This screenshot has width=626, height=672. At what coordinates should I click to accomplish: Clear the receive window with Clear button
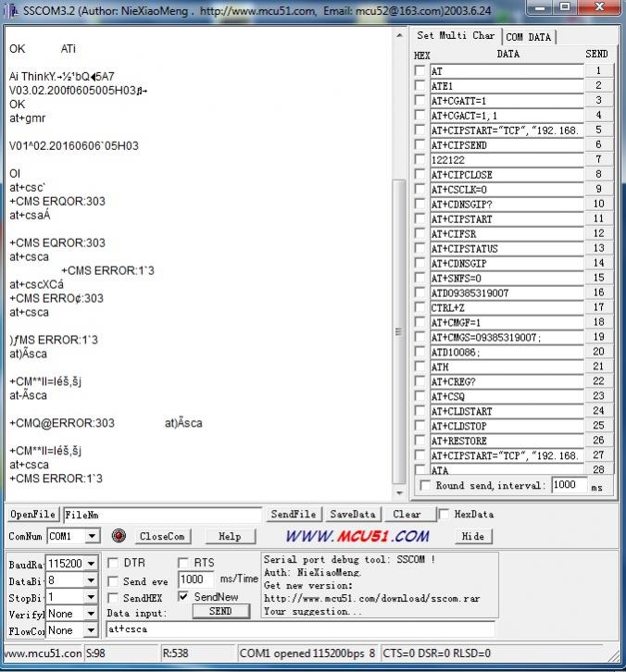(407, 515)
